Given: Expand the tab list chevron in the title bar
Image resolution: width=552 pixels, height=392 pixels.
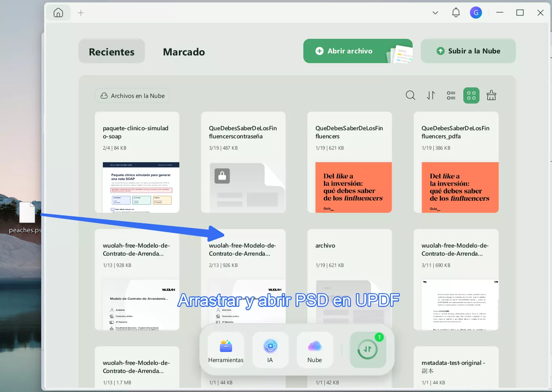Looking at the screenshot, I should tap(435, 13).
